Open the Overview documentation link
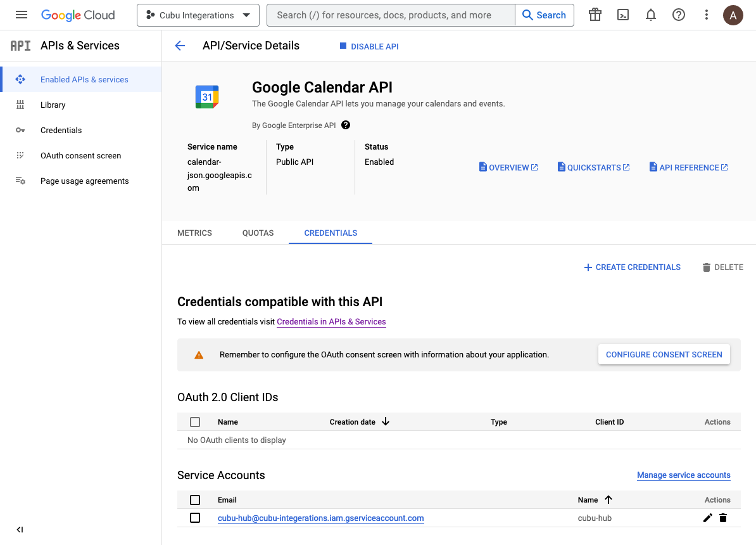Image resolution: width=756 pixels, height=545 pixels. point(508,167)
